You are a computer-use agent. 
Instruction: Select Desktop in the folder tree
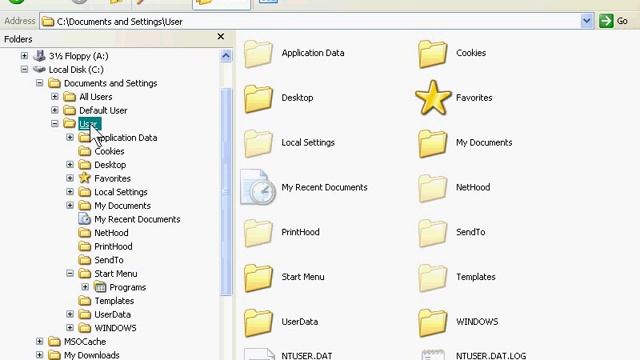pyautogui.click(x=110, y=165)
